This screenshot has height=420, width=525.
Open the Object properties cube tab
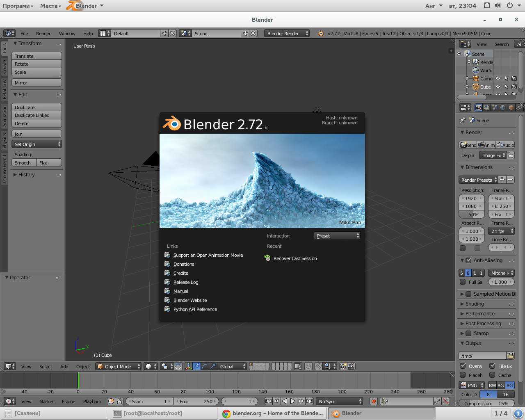tap(511, 107)
